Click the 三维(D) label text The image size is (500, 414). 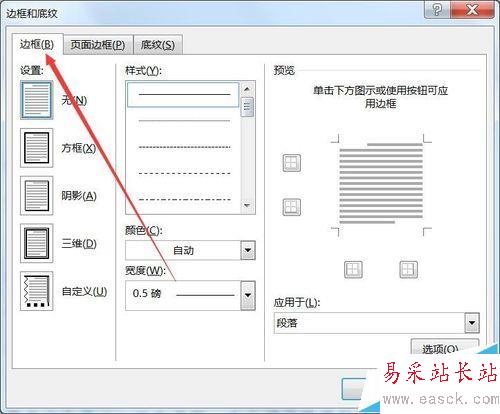coord(79,243)
